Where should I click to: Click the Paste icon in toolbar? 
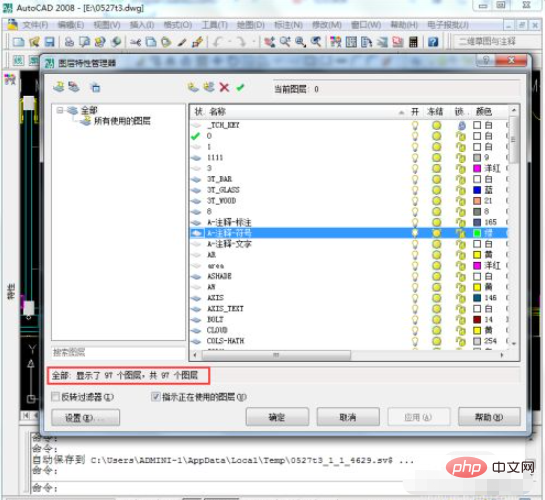166,42
